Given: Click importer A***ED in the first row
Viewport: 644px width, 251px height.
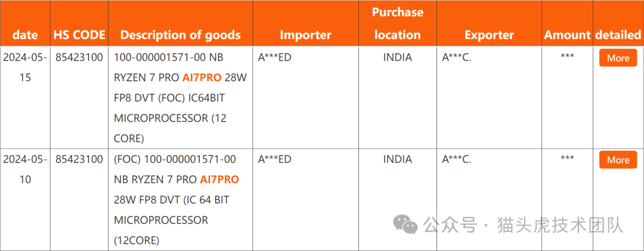Looking at the screenshot, I should [x=274, y=57].
